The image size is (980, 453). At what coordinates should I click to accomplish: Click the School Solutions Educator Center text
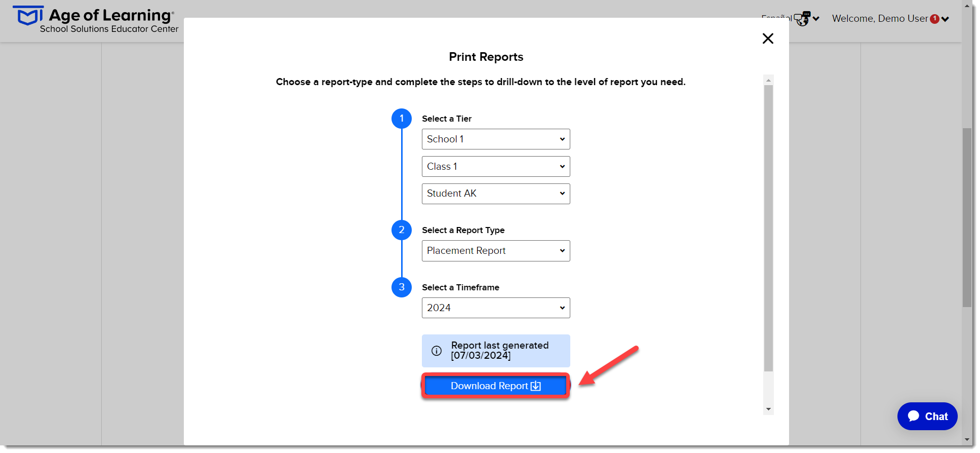click(109, 29)
